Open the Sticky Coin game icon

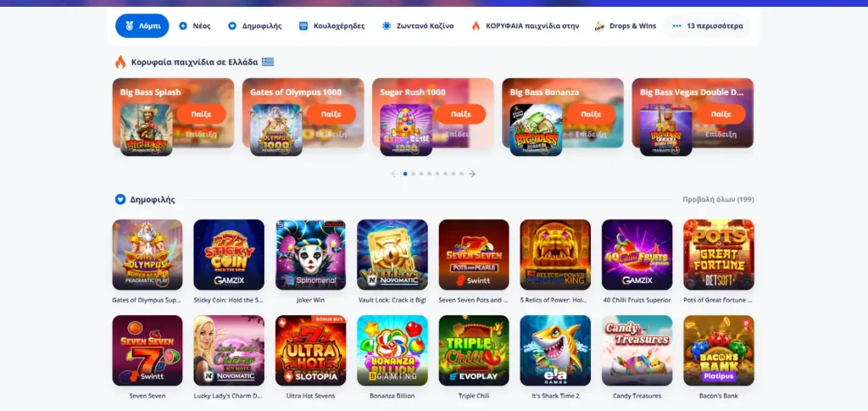coord(229,254)
